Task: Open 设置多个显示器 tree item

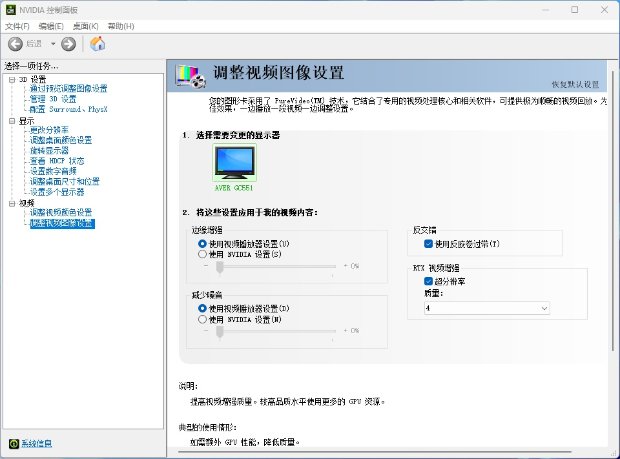Action: coord(57,192)
